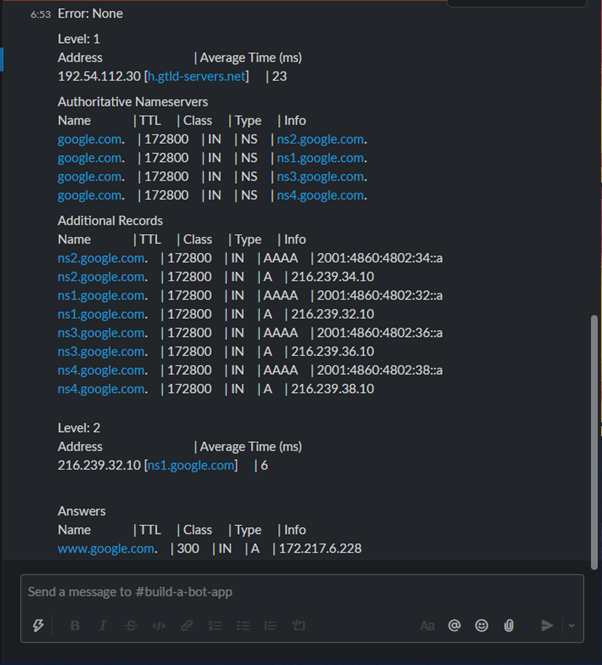Hide formatting toolbar with Aa button
602x665 pixels.
point(427,626)
